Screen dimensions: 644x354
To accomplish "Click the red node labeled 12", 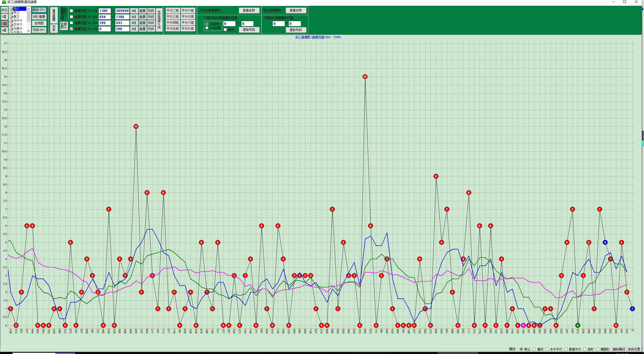I will (x=136, y=126).
